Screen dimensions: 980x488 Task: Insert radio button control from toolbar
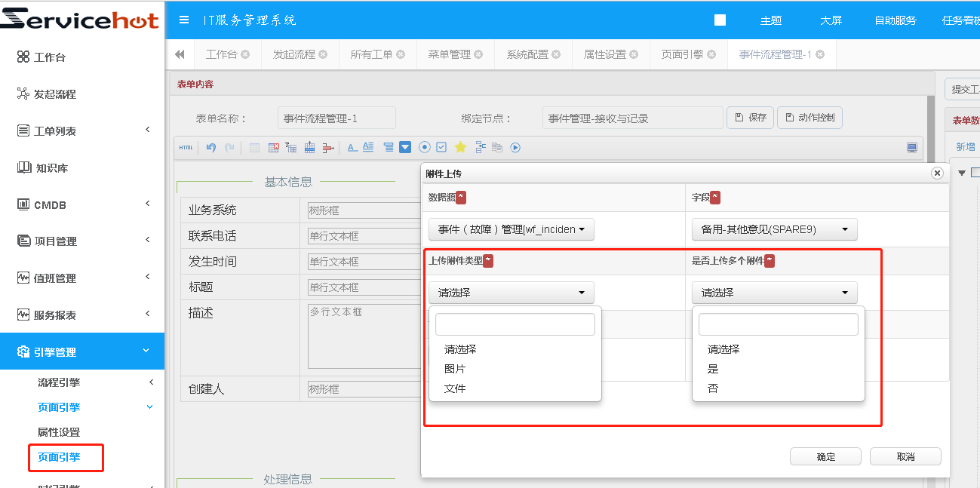point(424,148)
